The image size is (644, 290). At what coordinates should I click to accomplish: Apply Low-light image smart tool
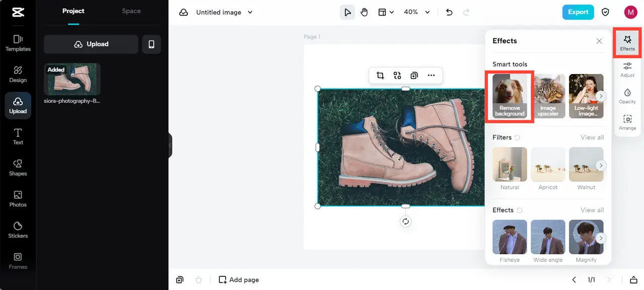coord(586,96)
